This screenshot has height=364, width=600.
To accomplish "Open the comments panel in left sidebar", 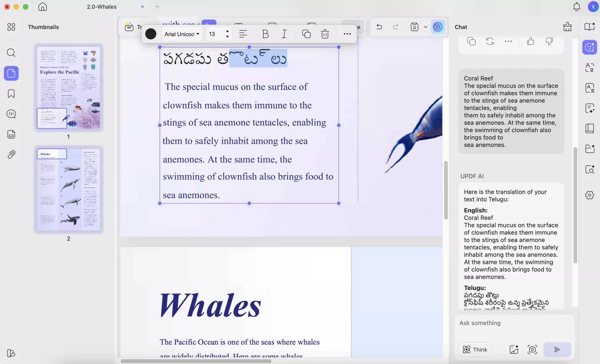I will 11,114.
